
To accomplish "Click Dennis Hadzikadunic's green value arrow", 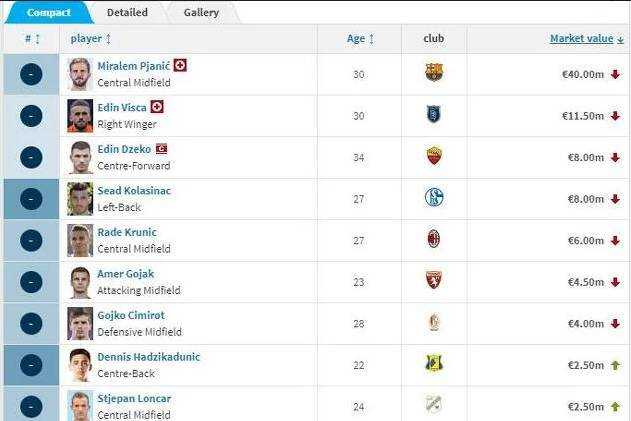I will (615, 365).
